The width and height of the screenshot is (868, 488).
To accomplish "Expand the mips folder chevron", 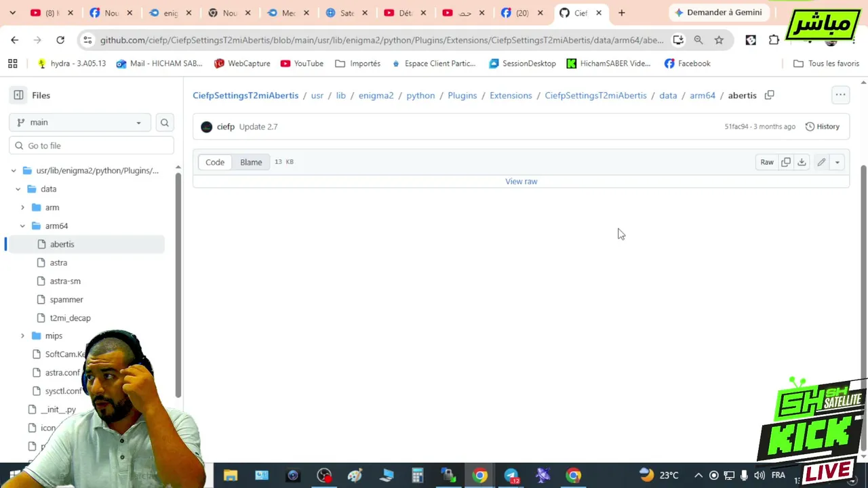I will tap(22, 336).
